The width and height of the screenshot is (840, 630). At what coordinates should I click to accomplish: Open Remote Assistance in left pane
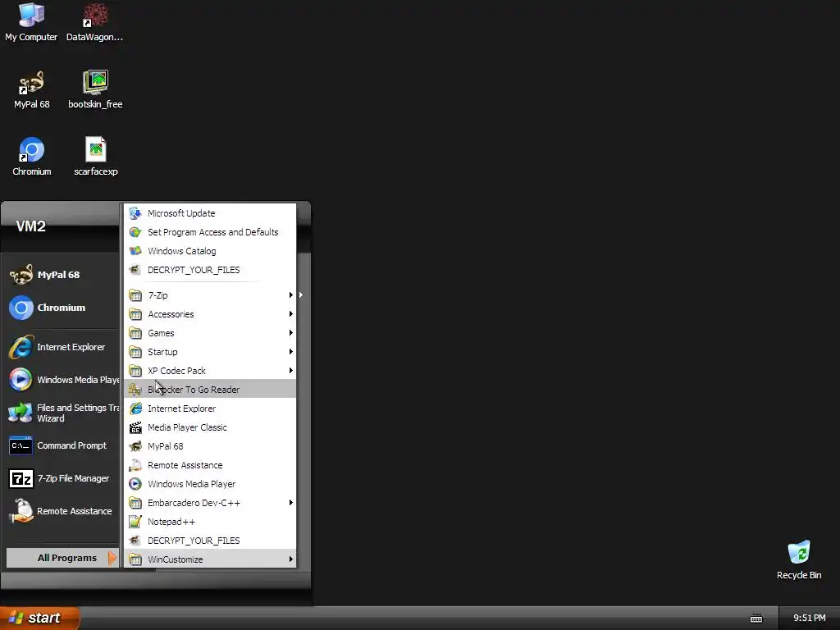[x=62, y=511]
